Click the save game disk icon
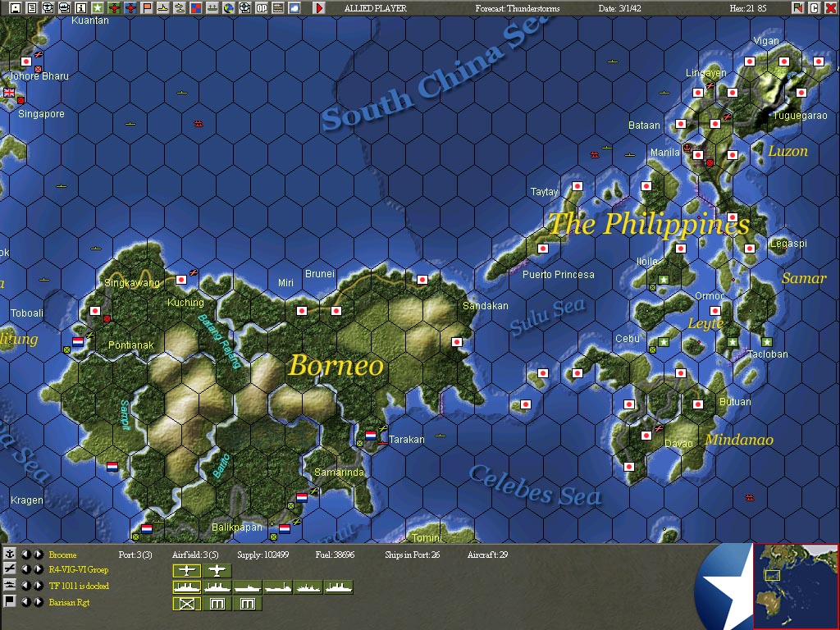The height and width of the screenshot is (630, 840). [x=16, y=7]
